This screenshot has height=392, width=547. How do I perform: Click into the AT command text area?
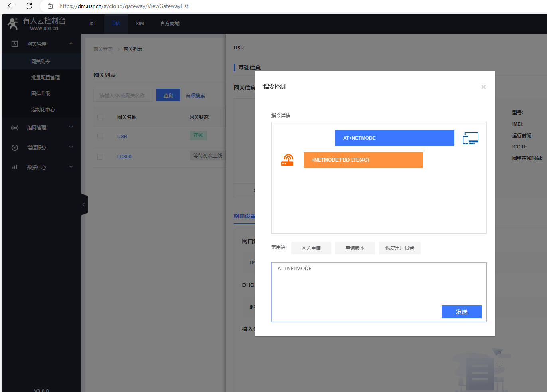pyautogui.click(x=355, y=283)
